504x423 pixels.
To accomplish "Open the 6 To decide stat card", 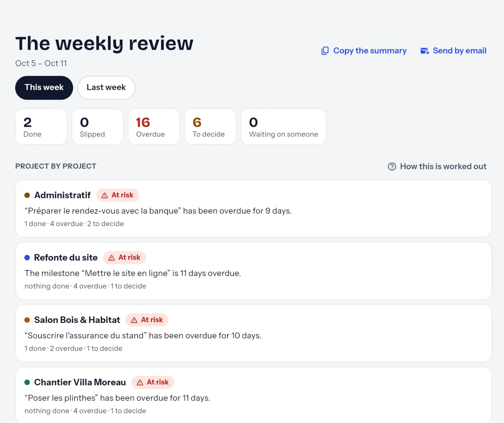I will coord(210,127).
